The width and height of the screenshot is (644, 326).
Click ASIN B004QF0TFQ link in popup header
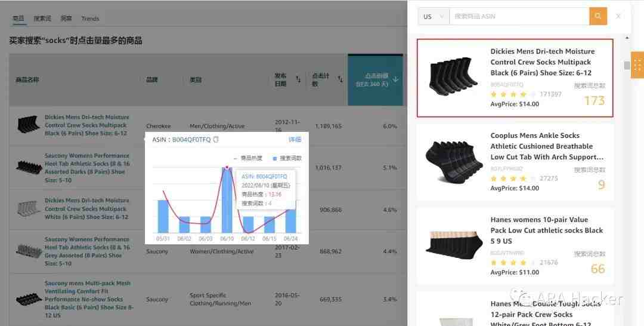tap(191, 139)
